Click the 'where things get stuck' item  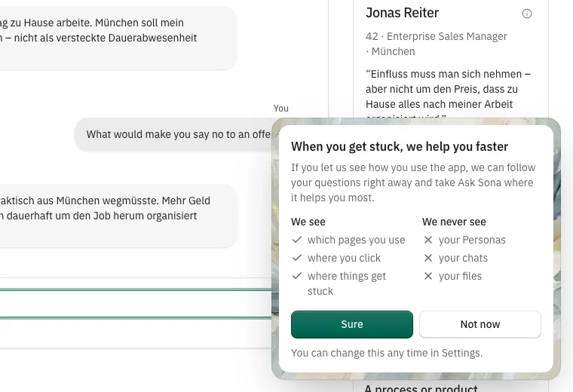[x=346, y=283]
